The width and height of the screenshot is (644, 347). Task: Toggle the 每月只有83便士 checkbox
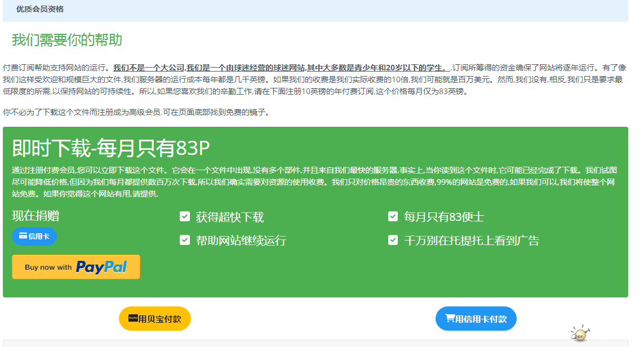point(393,216)
